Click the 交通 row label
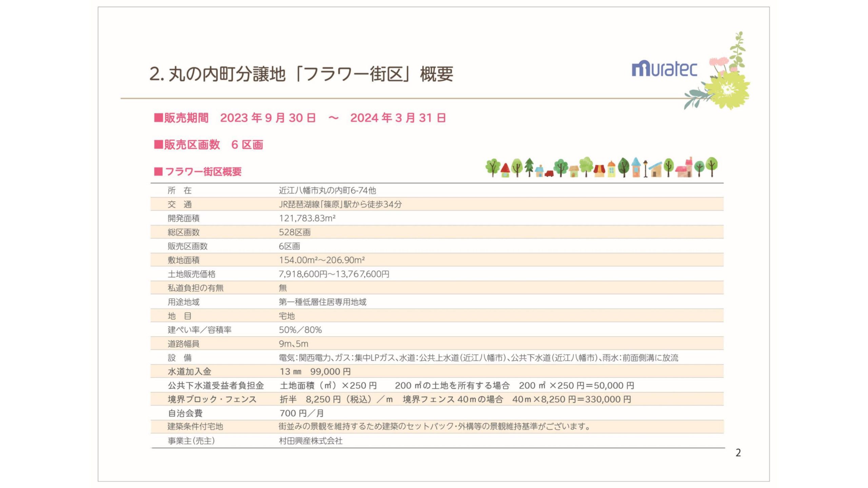The width and height of the screenshot is (868, 488). [180, 204]
